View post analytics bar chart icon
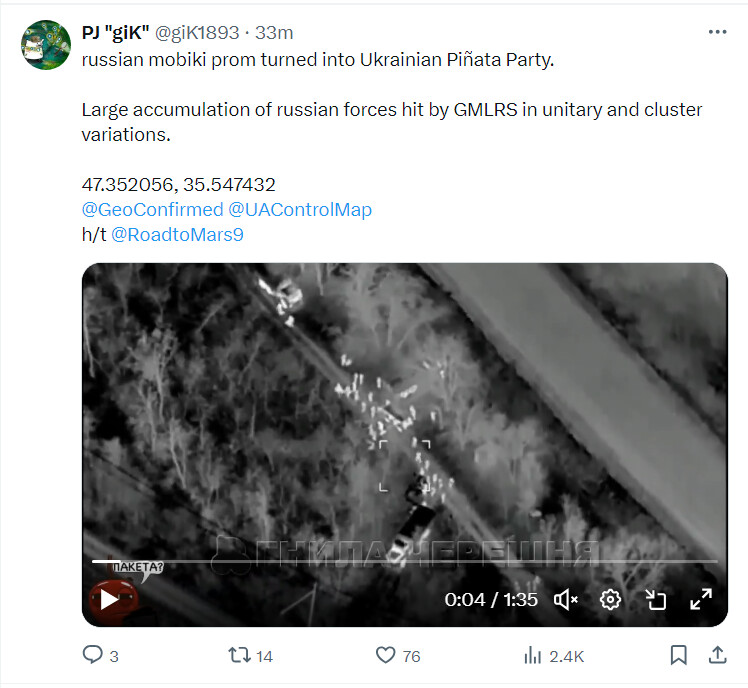The width and height of the screenshot is (748, 688). pyautogui.click(x=532, y=655)
